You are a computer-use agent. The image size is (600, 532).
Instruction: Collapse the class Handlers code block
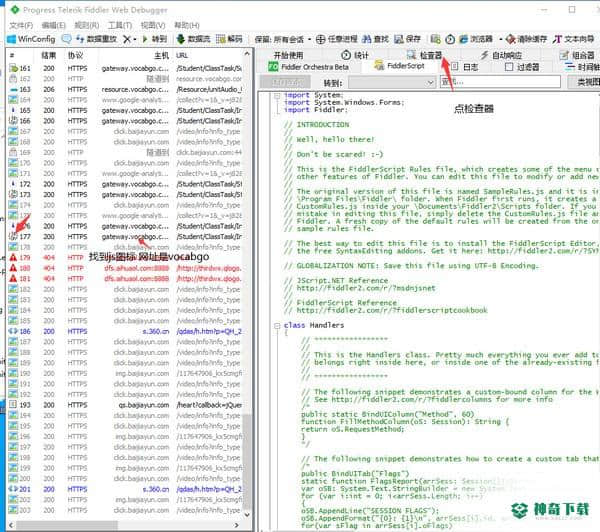tap(277, 326)
